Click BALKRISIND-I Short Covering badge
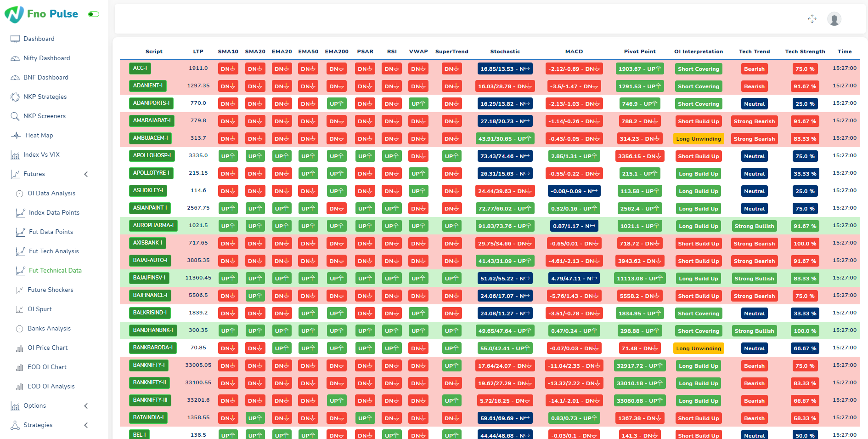This screenshot has height=439, width=868. tap(698, 314)
